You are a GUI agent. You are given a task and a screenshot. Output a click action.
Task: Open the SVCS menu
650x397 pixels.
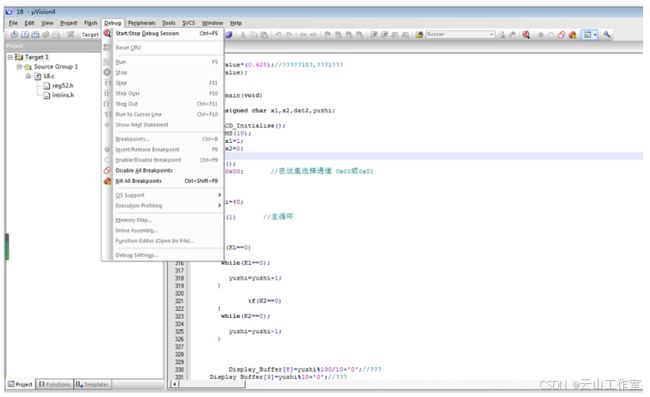pos(189,23)
